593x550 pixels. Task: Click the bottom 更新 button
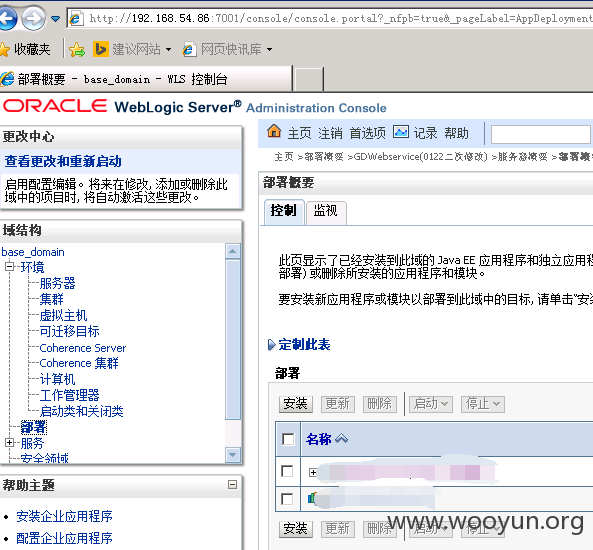click(338, 529)
